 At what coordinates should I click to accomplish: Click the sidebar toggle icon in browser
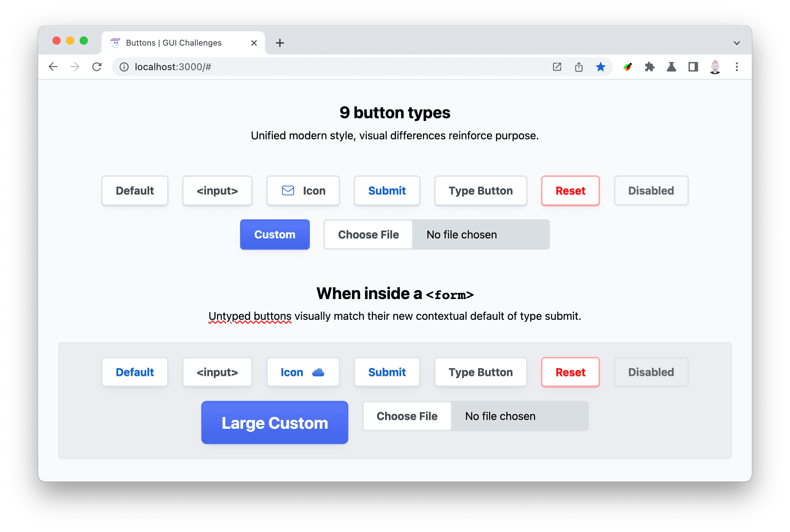click(x=693, y=66)
